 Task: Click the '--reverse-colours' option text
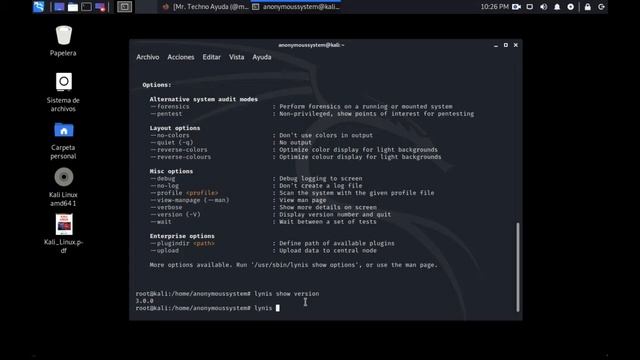pos(180,157)
